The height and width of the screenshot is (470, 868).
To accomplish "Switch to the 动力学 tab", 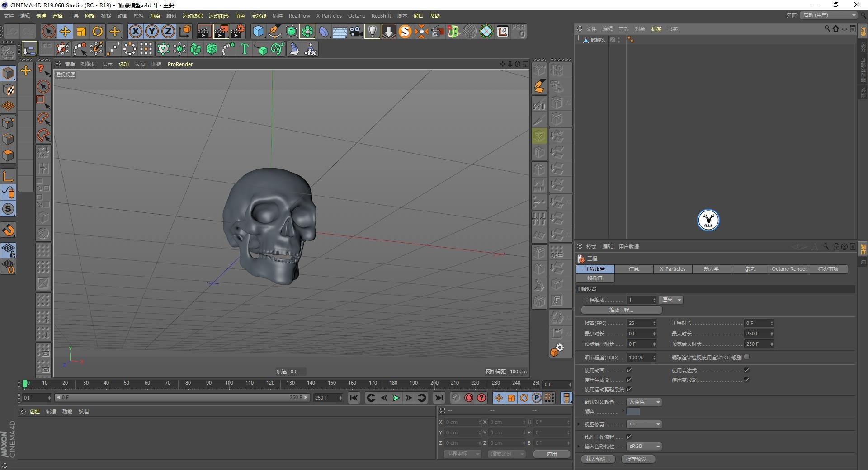I will point(711,269).
